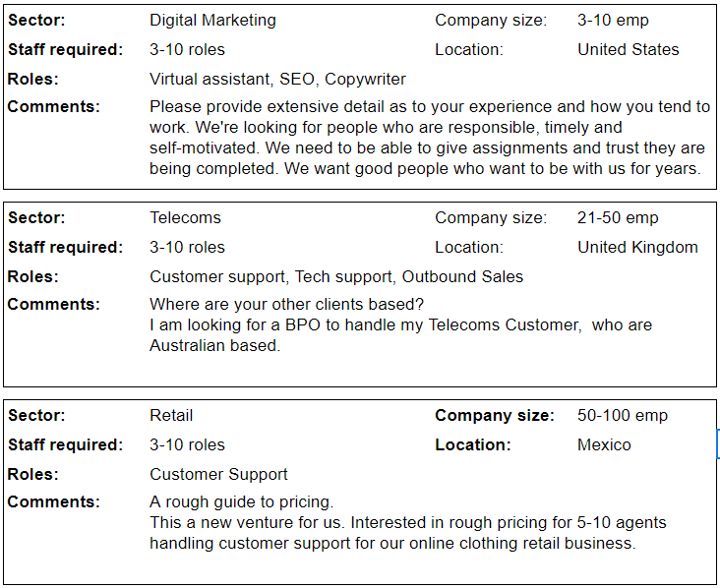Image resolution: width=720 pixels, height=588 pixels.
Task: Click the Digital Marketing sector value
Action: 212,21
